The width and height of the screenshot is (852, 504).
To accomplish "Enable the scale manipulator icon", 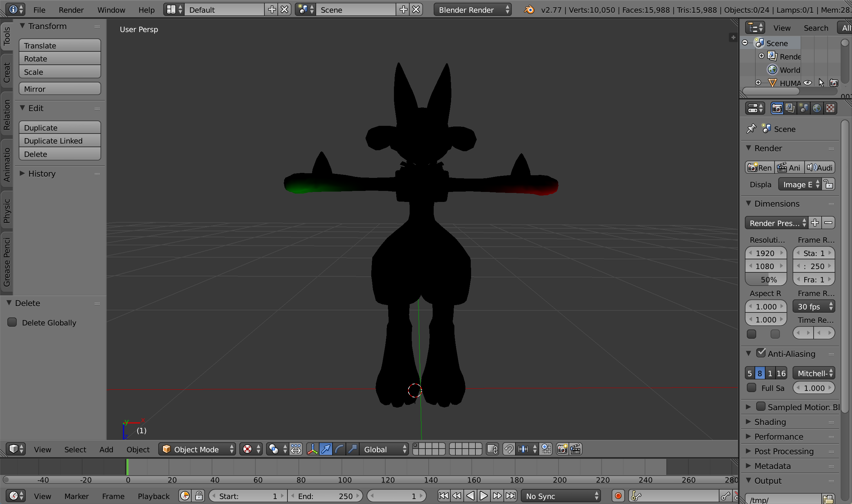I will 352,449.
